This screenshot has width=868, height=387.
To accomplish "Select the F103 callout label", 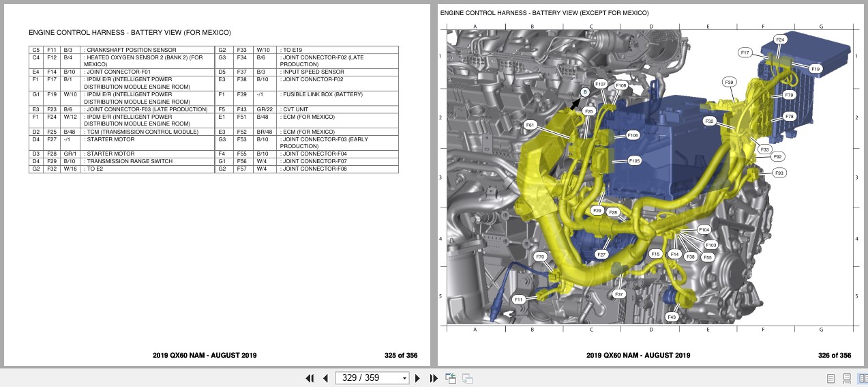I will click(710, 244).
